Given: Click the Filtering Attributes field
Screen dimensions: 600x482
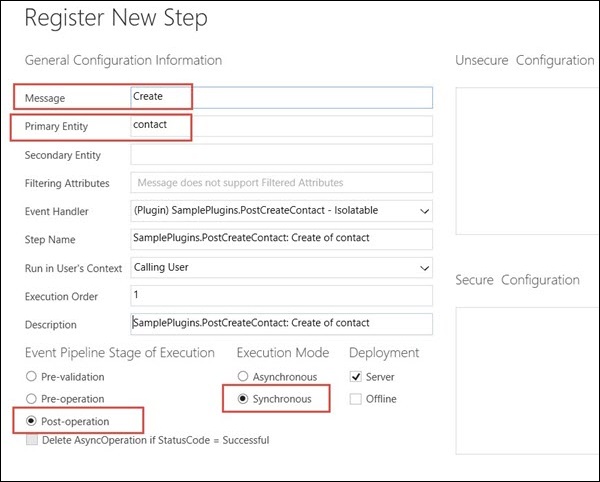Looking at the screenshot, I should click(x=281, y=183).
